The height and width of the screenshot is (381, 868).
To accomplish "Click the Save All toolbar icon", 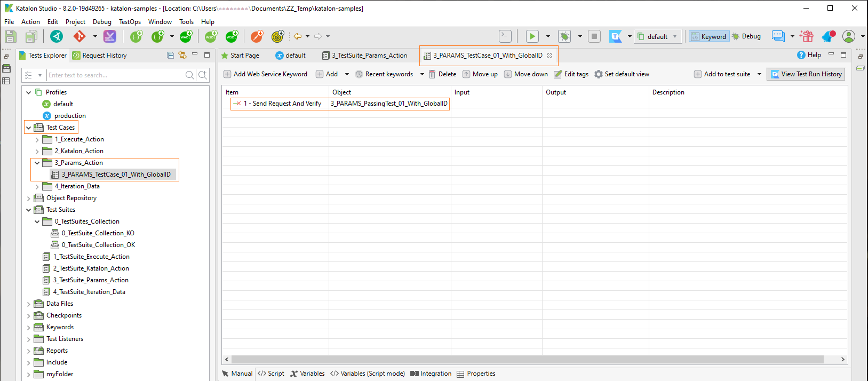I will [x=31, y=36].
